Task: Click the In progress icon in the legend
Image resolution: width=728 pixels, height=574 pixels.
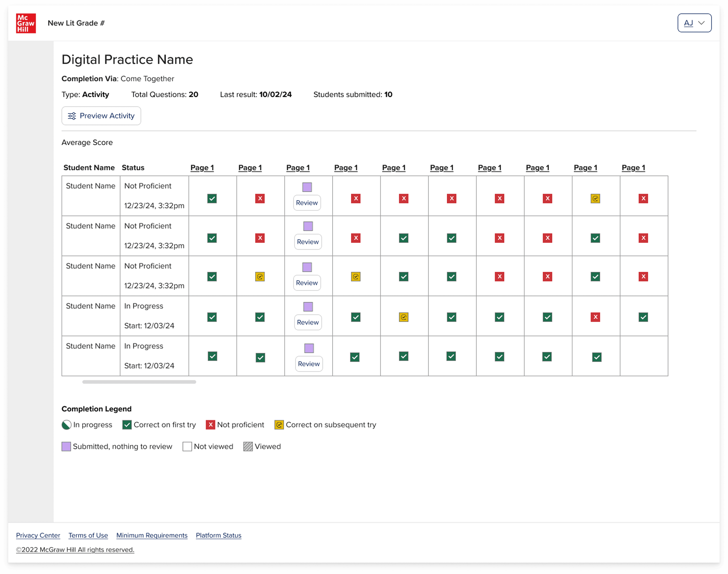Action: click(x=66, y=425)
